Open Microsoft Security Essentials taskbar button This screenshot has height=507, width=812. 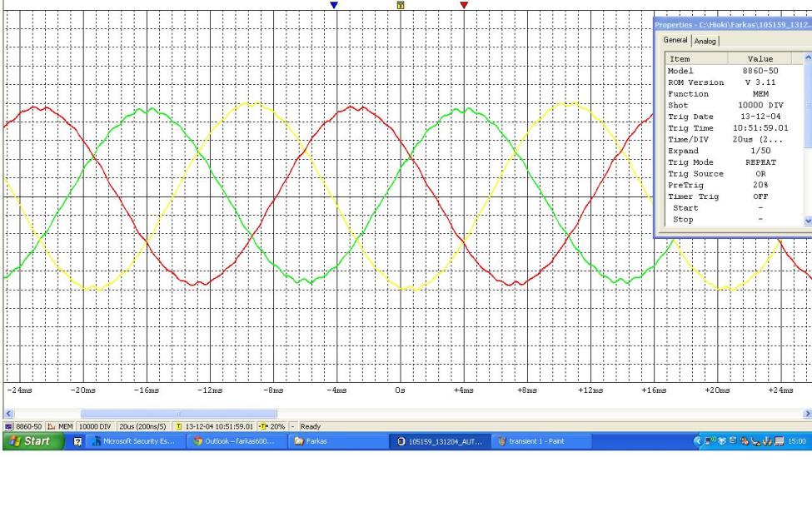pos(135,441)
